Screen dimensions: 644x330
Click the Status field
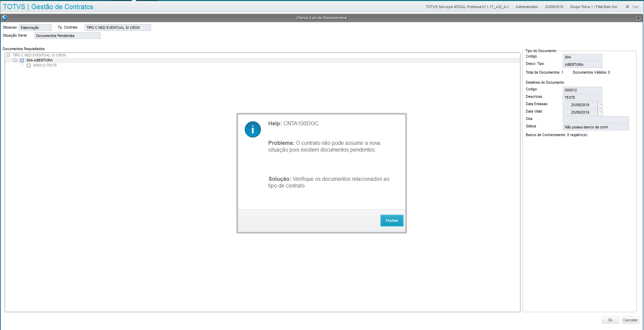tap(596, 127)
